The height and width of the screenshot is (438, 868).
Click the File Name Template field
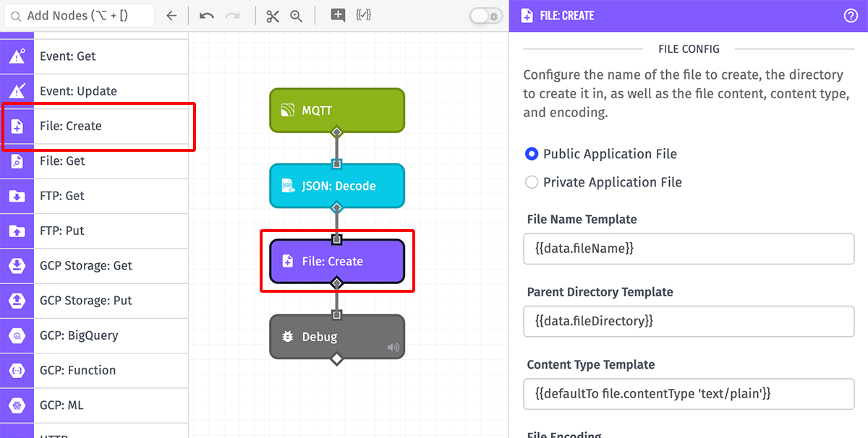688,249
